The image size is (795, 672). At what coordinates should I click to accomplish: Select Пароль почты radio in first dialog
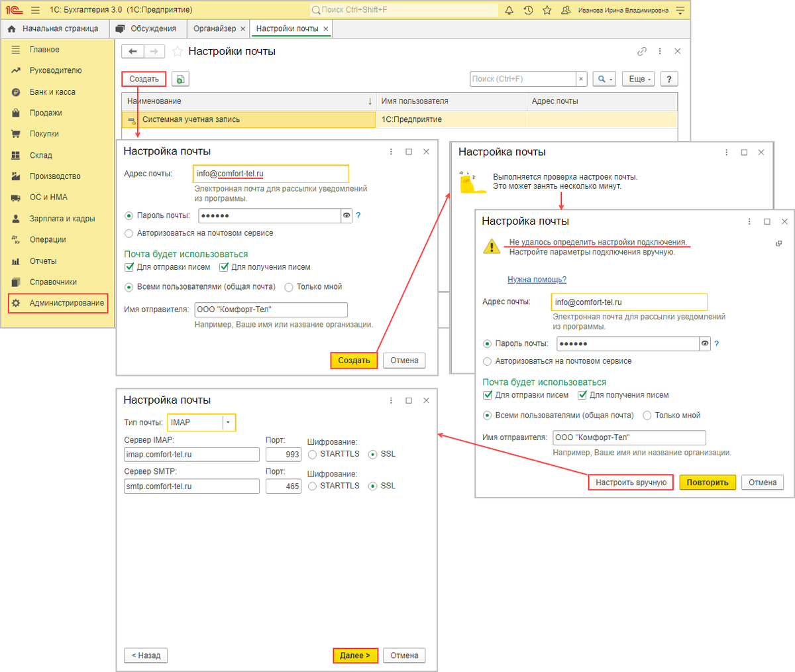129,215
